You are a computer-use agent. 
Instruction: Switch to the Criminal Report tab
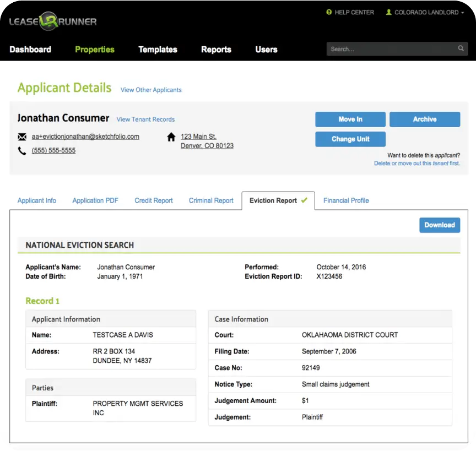[211, 200]
